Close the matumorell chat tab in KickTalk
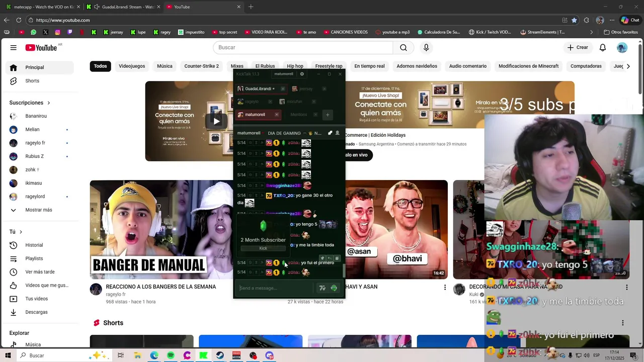 pyautogui.click(x=276, y=115)
